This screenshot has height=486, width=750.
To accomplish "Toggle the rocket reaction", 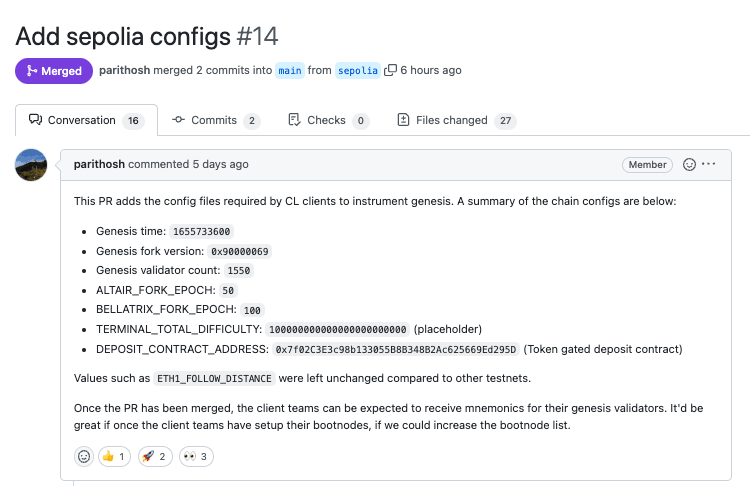I will click(x=155, y=456).
